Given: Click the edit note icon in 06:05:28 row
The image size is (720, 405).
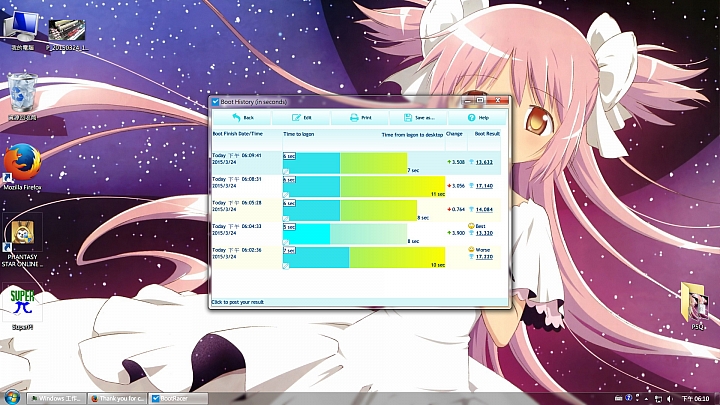Looking at the screenshot, I should (286, 219).
